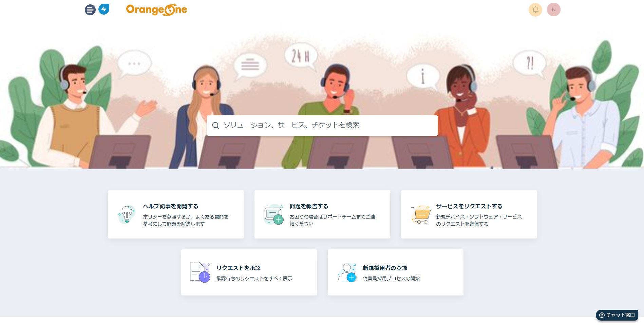
Task: Click the new employee person-plus icon
Action: pos(347,272)
